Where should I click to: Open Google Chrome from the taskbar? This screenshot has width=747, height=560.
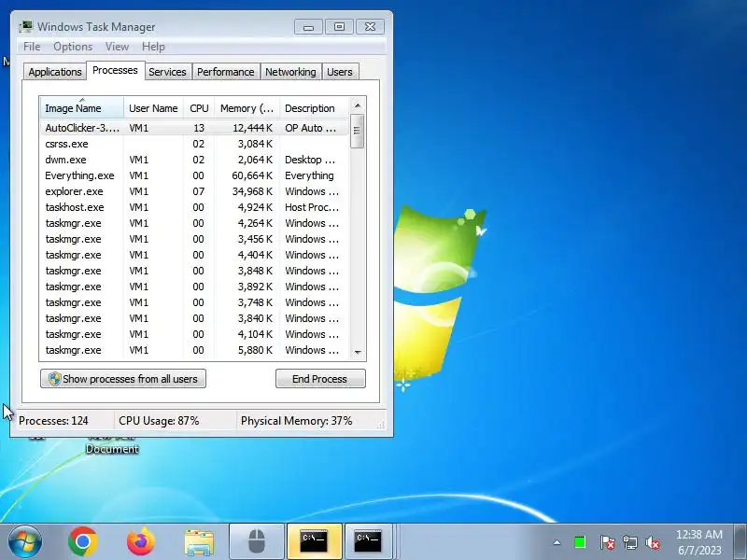(x=83, y=541)
